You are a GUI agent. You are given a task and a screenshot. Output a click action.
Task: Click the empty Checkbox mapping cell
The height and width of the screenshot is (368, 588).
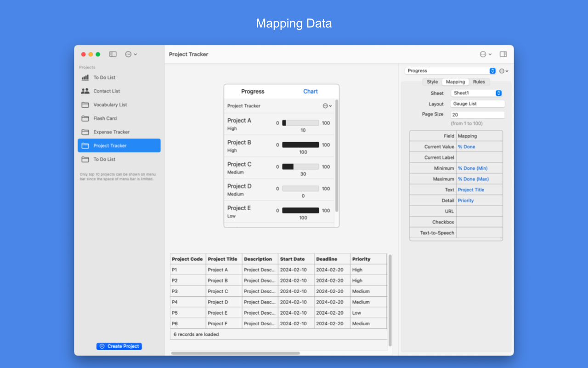click(x=480, y=222)
